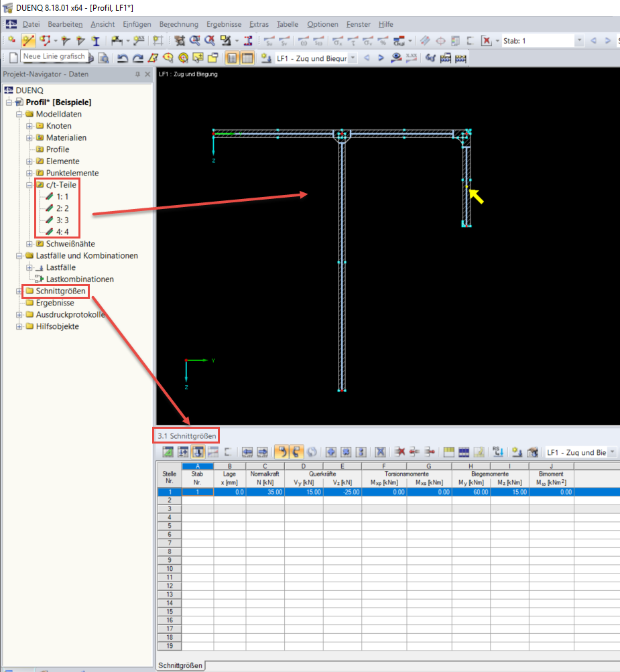Expand the Punktelemente tree node
The image size is (620, 672).
tap(29, 173)
